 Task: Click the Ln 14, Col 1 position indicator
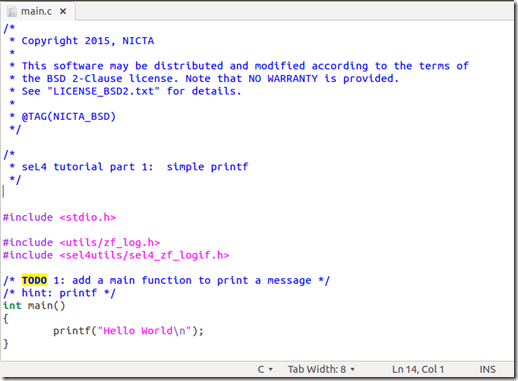(418, 369)
